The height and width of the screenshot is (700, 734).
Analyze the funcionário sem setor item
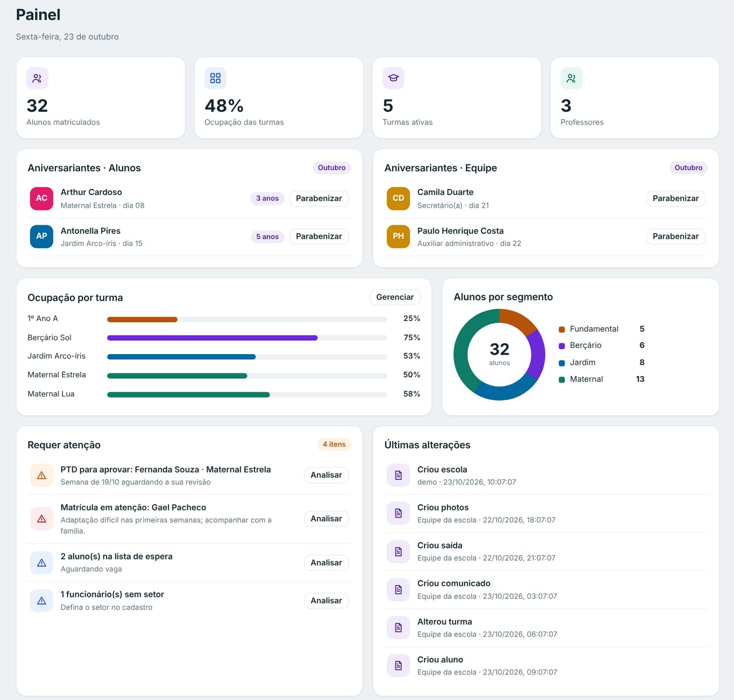click(x=326, y=601)
